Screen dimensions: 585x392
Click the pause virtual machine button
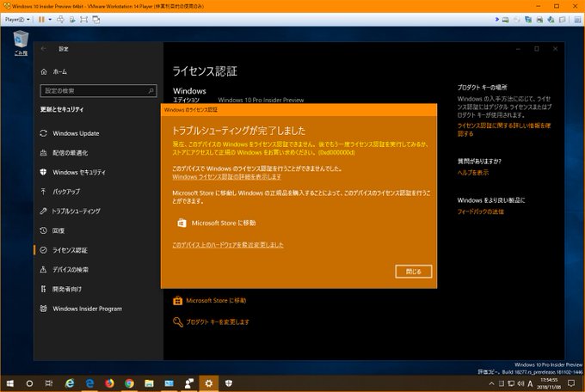coord(41,20)
